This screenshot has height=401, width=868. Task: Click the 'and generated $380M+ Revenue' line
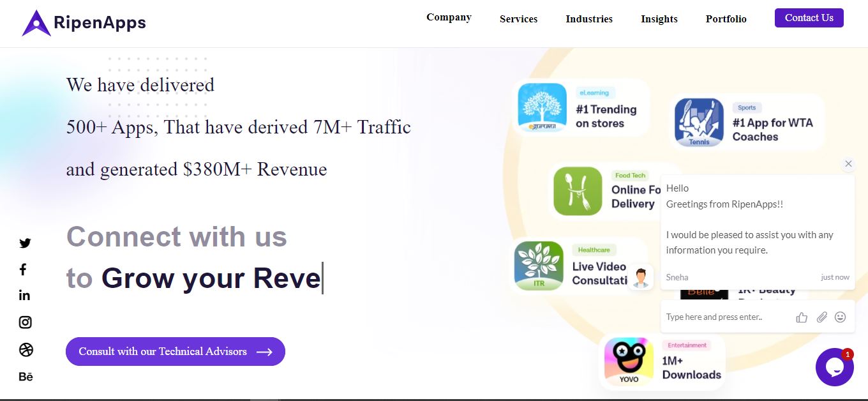pyautogui.click(x=197, y=169)
